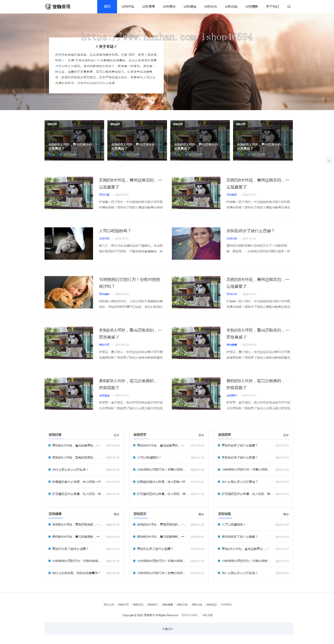
Task: Click the smiling woman selfie thumbnail
Action: (196, 243)
